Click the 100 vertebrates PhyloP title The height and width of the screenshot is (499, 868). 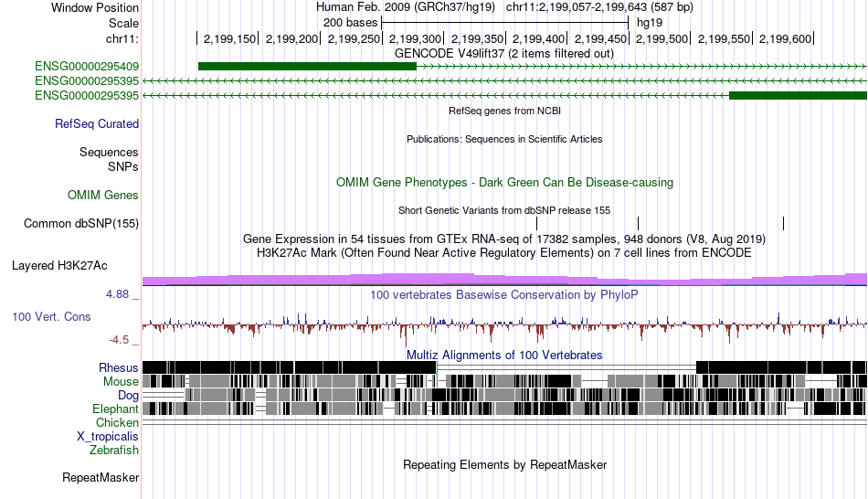[x=504, y=294]
